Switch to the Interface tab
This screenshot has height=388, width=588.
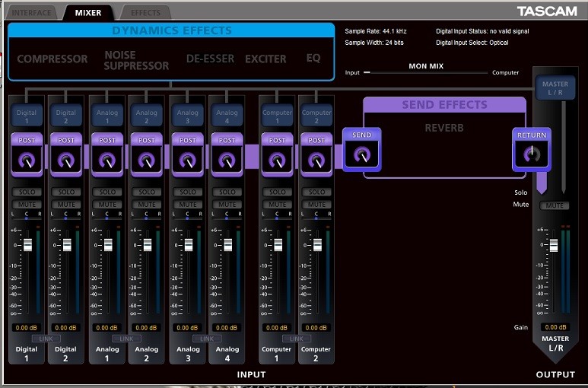pyautogui.click(x=31, y=12)
